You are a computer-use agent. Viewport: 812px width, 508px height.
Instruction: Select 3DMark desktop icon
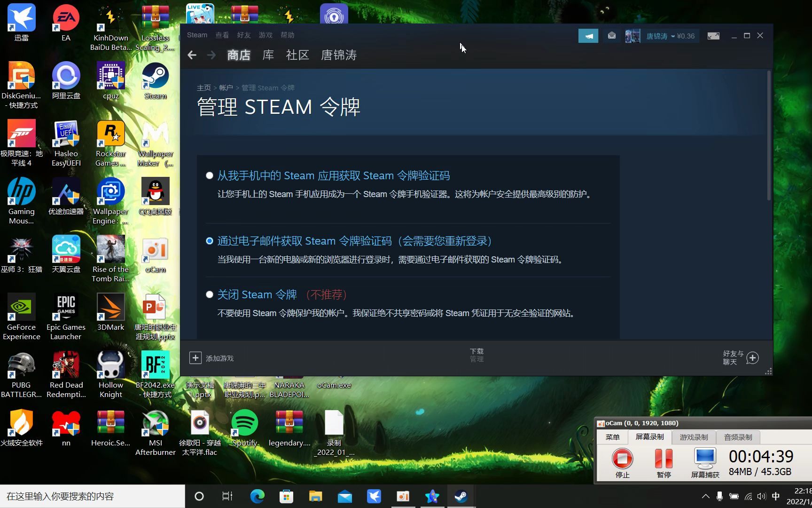[111, 312]
